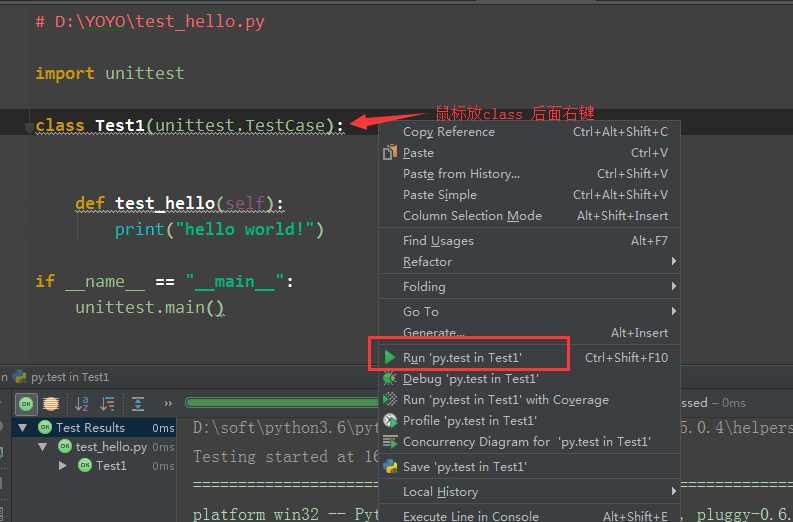Place cursor on 'import unittest' line
Viewport: 793px width, 522px height.
tap(110, 73)
